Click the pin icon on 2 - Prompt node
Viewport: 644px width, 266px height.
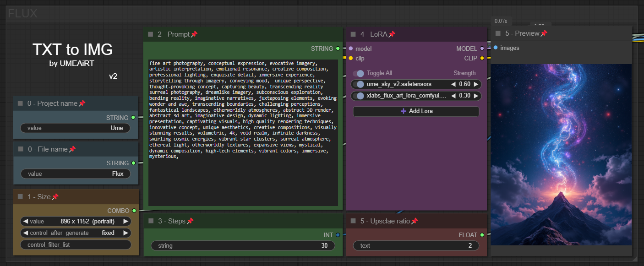[x=194, y=34]
